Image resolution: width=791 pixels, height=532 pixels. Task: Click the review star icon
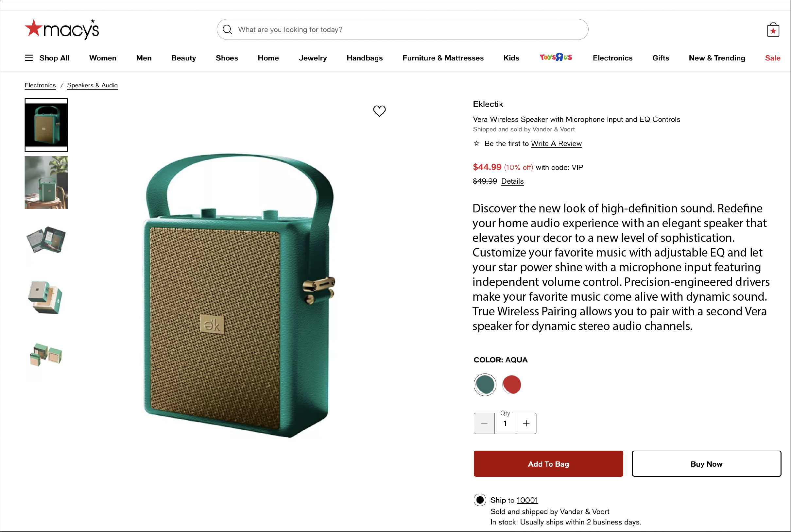477,143
